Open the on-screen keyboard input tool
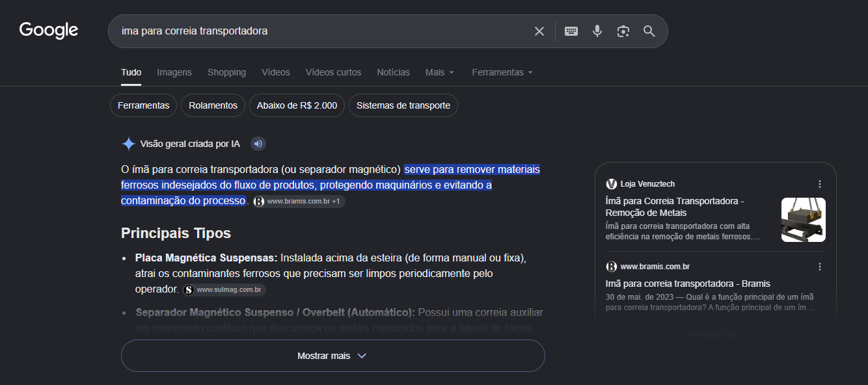This screenshot has height=385, width=868. (571, 31)
